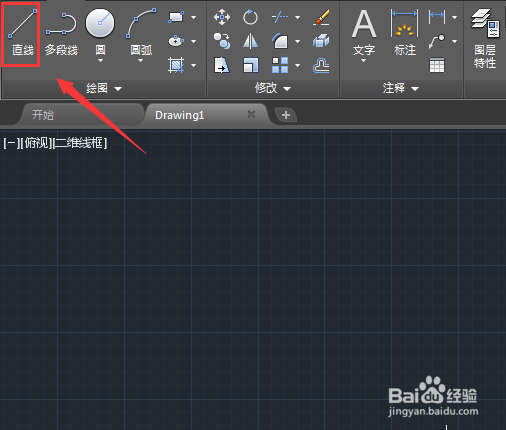Click the Move tool icon
The width and height of the screenshot is (506, 430).
(222, 17)
